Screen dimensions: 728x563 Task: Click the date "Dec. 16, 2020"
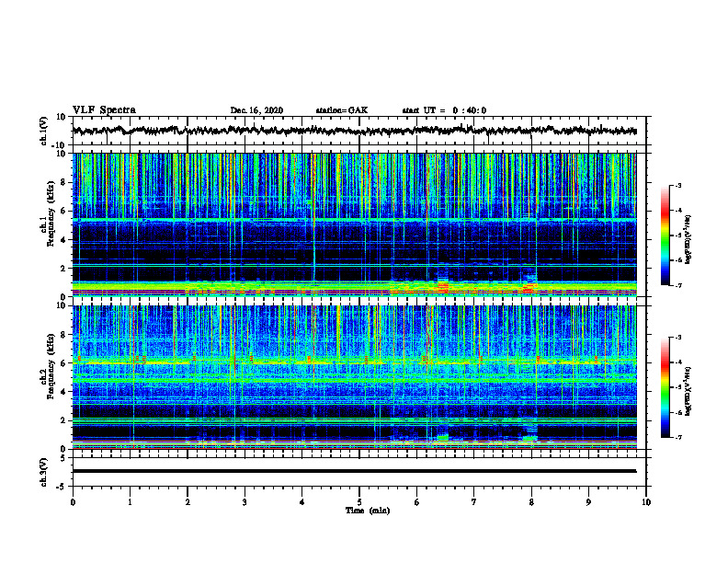point(256,110)
